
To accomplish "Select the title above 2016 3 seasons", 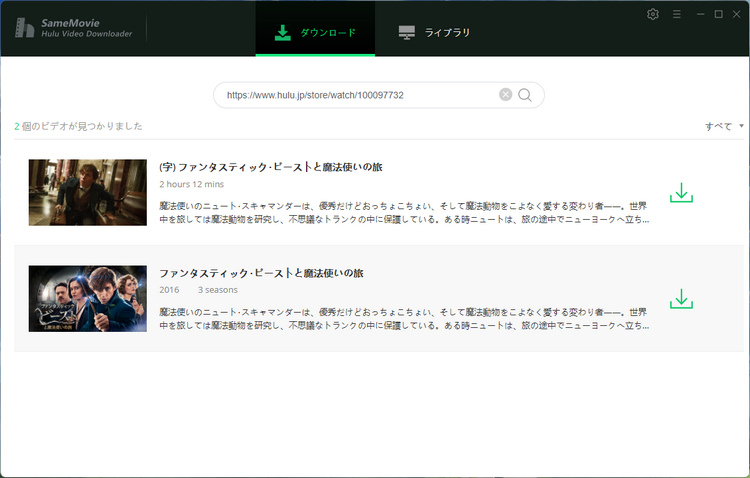I will pyautogui.click(x=261, y=273).
